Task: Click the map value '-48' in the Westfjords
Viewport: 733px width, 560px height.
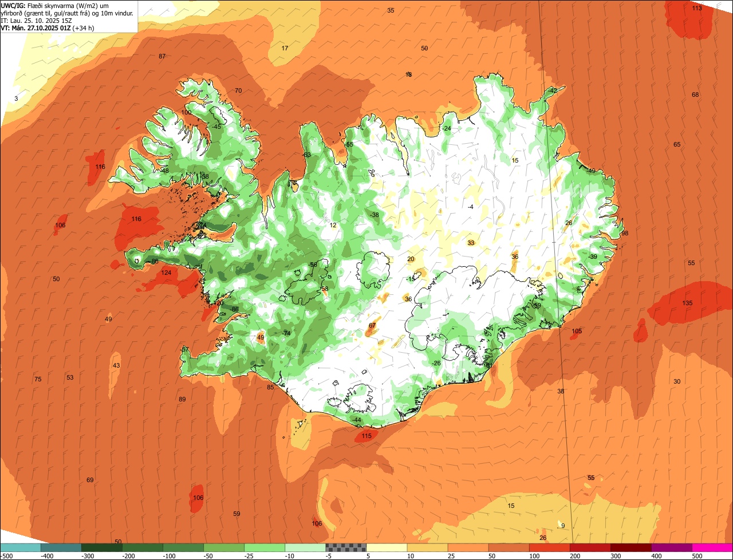Action: [164, 171]
